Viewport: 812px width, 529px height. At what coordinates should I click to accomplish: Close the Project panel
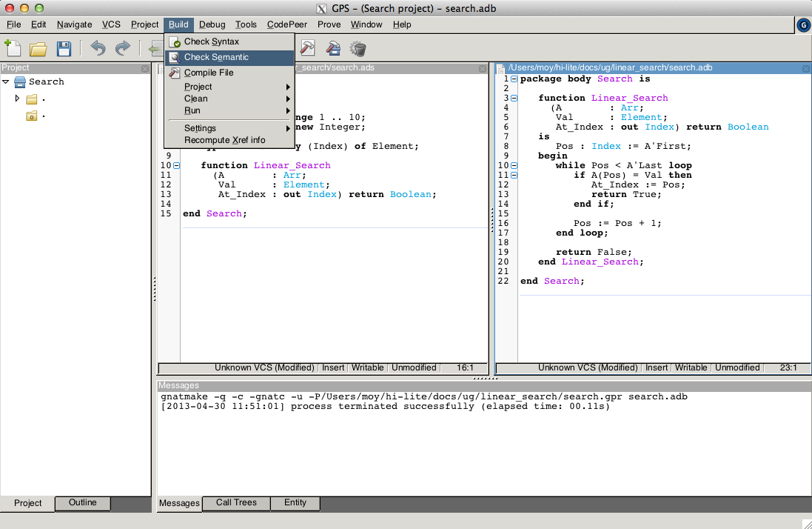pyautogui.click(x=145, y=68)
